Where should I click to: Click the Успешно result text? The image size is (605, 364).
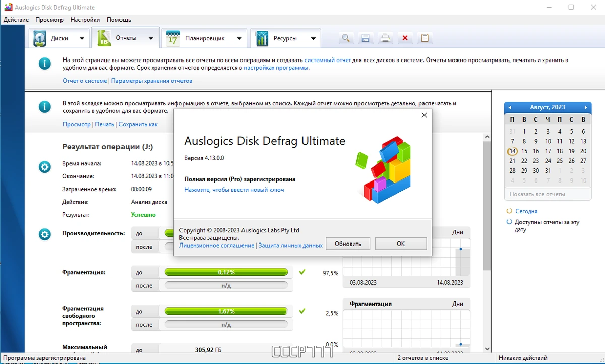143,215
